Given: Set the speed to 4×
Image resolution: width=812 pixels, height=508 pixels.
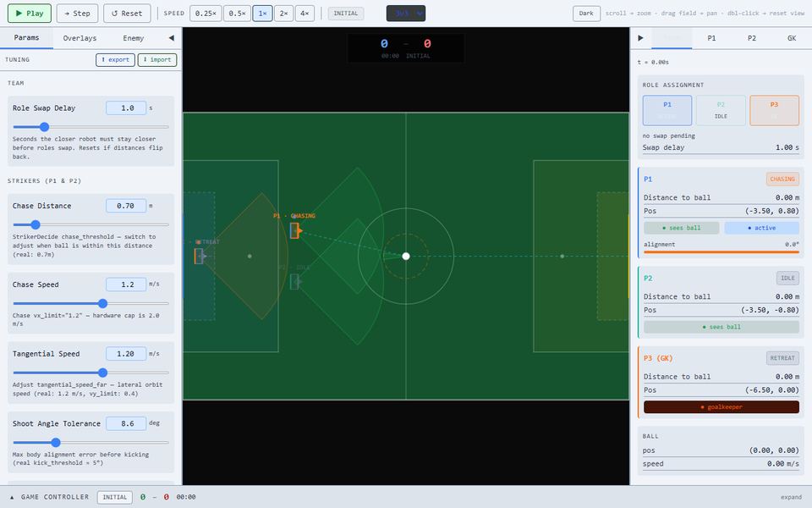Looking at the screenshot, I should coord(304,13).
